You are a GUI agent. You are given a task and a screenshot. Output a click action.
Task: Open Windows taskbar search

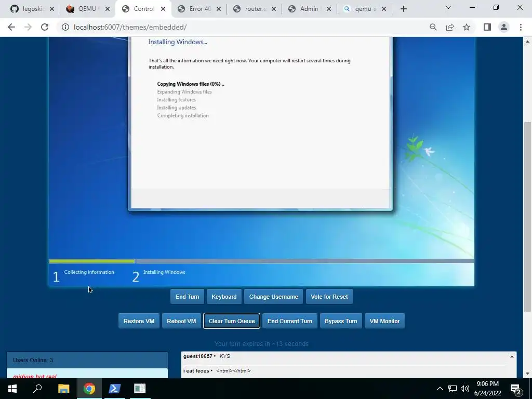pos(37,389)
